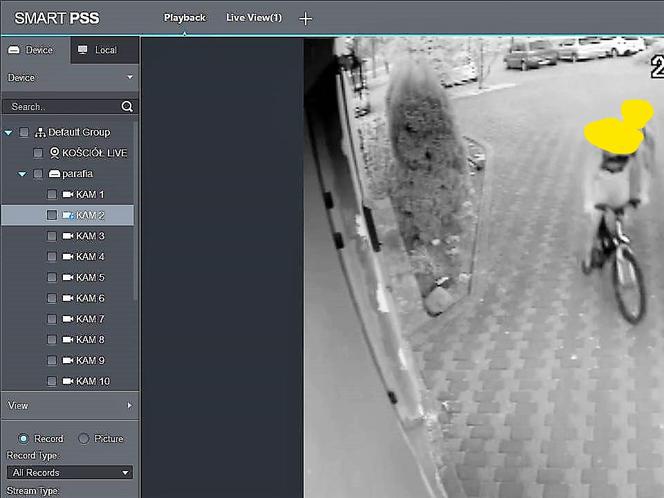The height and width of the screenshot is (498, 664).
Task: Check the KAM 1 checkbox
Action: 52,194
